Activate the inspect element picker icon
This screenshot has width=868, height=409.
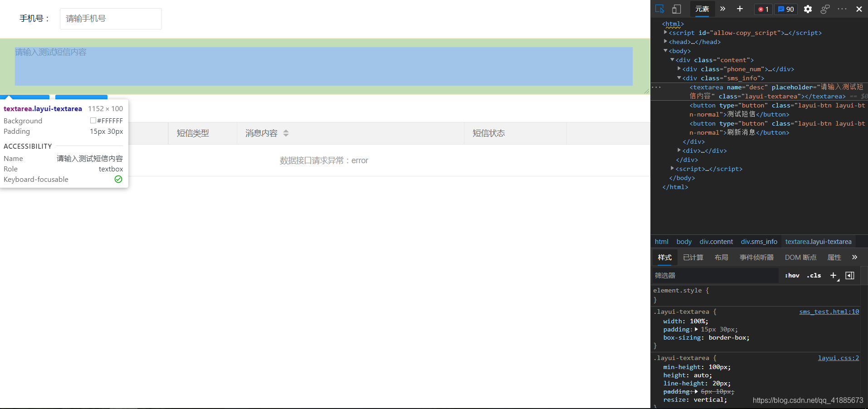660,9
